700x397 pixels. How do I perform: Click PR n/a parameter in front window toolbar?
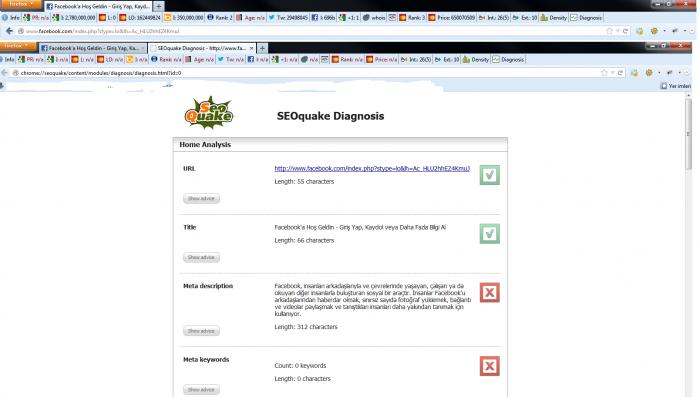click(31, 59)
